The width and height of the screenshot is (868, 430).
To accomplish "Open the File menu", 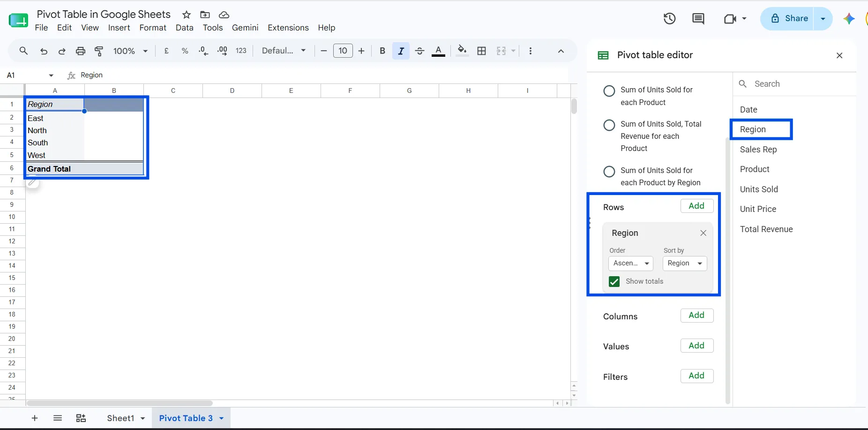I will 41,28.
